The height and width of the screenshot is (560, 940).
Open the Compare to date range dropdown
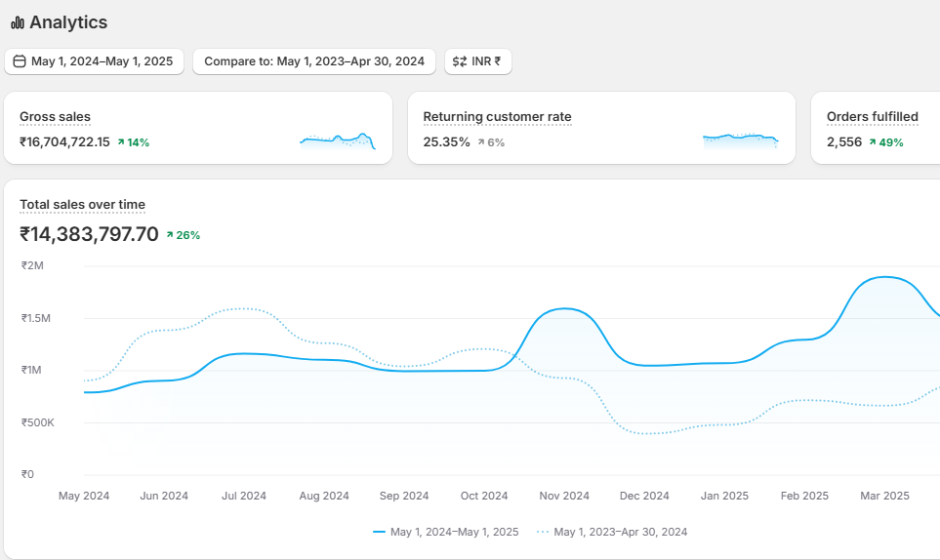313,61
